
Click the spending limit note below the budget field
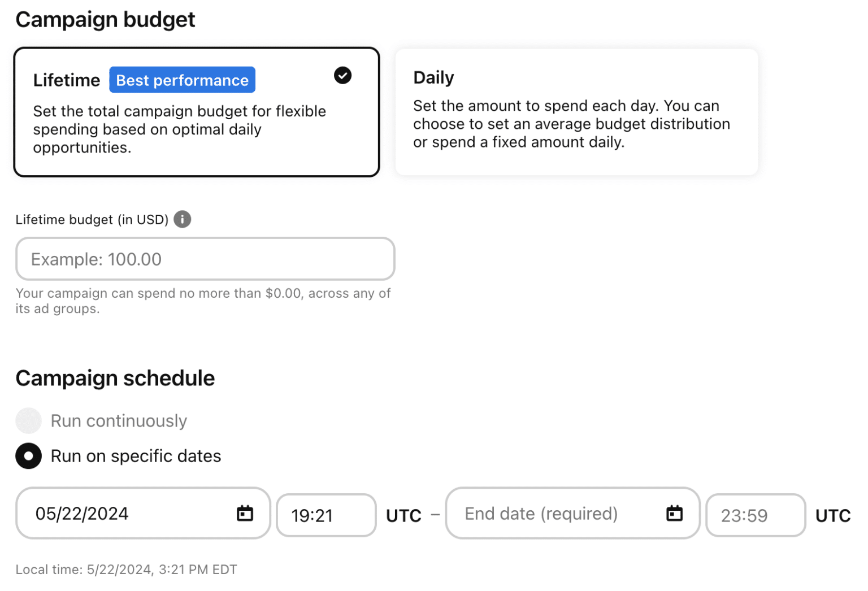point(203,301)
